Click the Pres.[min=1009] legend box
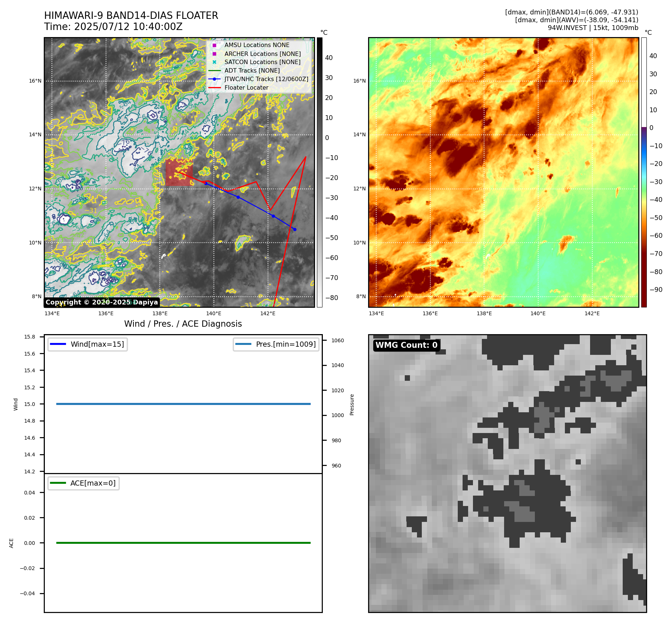The height and width of the screenshot is (626, 672). pos(276,344)
